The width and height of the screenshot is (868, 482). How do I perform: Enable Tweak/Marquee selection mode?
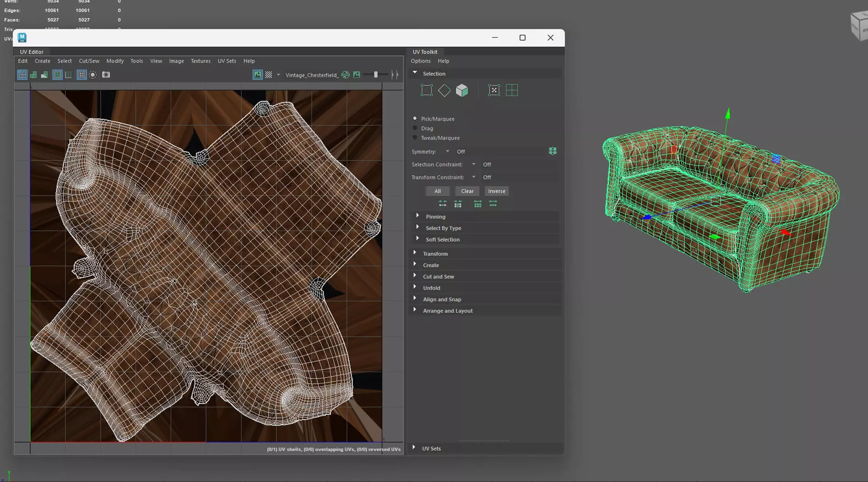415,138
